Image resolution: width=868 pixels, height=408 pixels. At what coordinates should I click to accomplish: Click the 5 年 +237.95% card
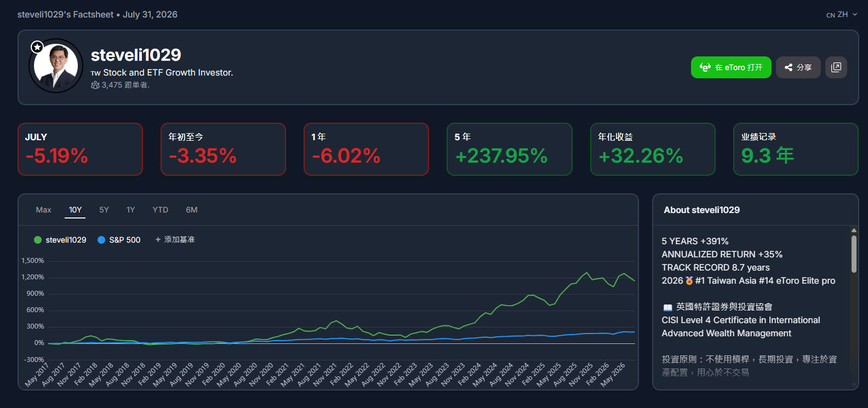510,150
